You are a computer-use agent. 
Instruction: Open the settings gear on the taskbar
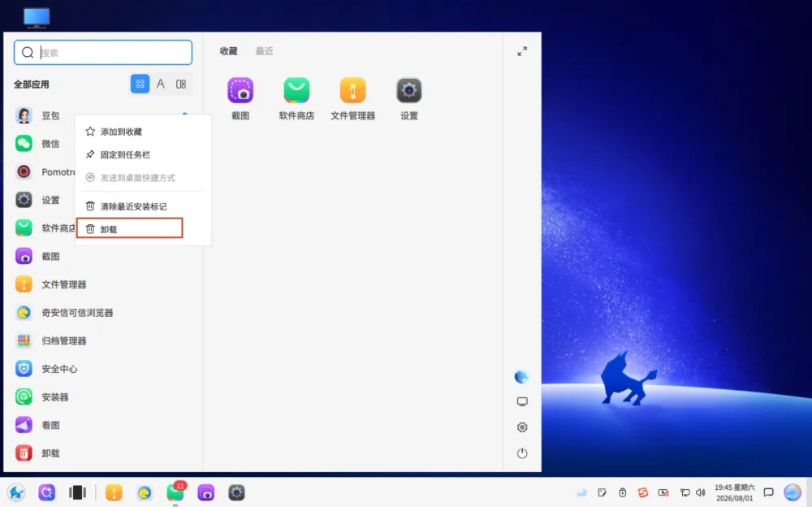[236, 492]
